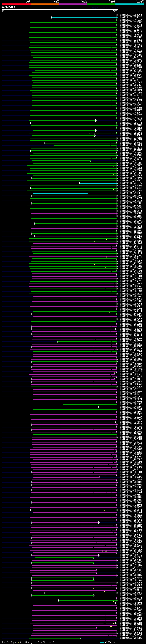The width and height of the screenshot is (146, 644).
Task: Select hit label UniRef100_Q41979
Action: [131, 183]
